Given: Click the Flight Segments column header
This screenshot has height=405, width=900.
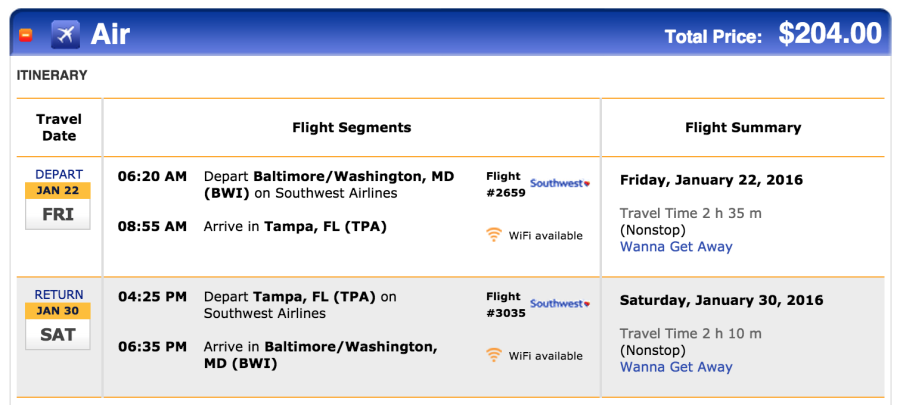Looking at the screenshot, I should [x=352, y=127].
